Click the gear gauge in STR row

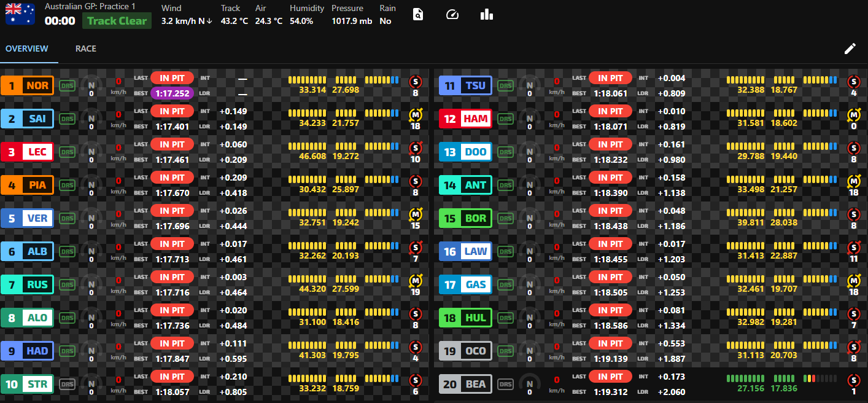91,385
